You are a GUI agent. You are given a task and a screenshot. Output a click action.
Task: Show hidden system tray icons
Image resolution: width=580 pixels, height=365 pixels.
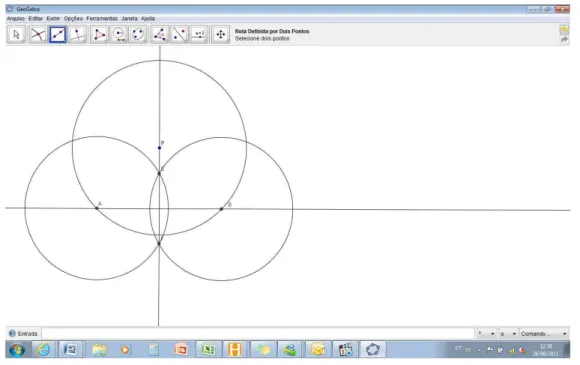(479, 350)
